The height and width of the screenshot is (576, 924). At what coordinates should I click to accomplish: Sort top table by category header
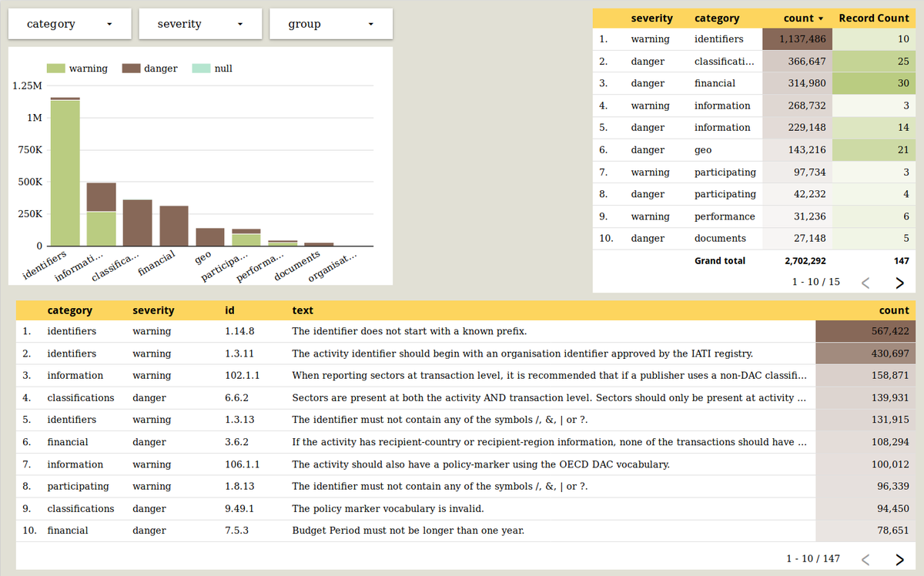716,18
